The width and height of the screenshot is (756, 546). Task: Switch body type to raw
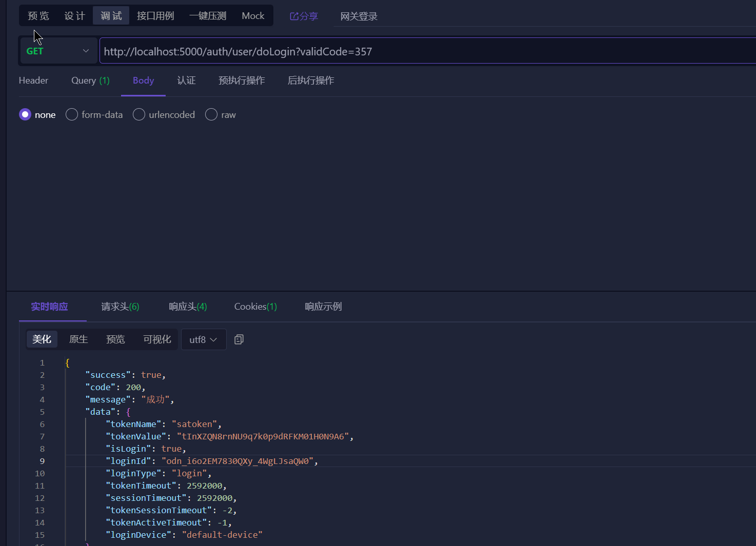[x=211, y=114]
